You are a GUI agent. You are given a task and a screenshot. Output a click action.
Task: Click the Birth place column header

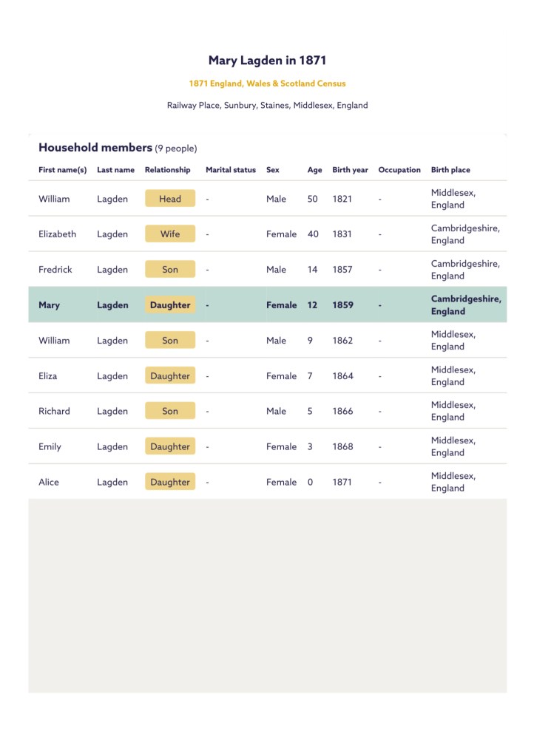(x=450, y=170)
